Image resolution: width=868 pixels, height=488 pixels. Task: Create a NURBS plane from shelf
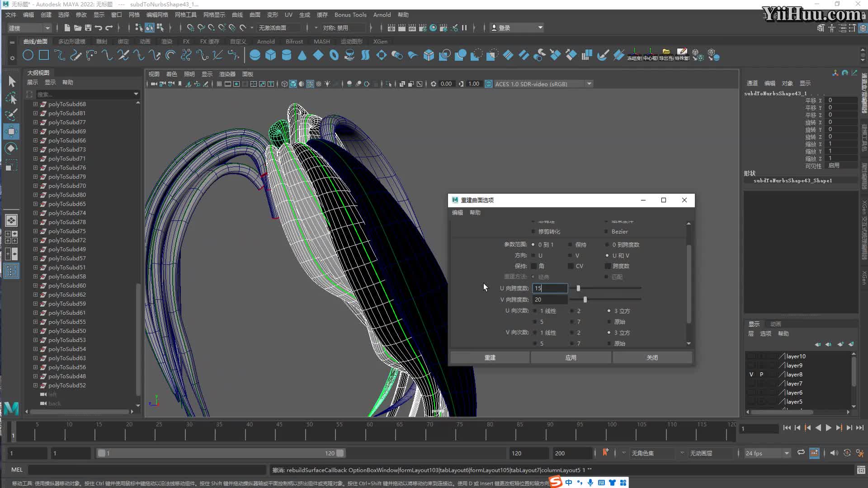click(318, 56)
